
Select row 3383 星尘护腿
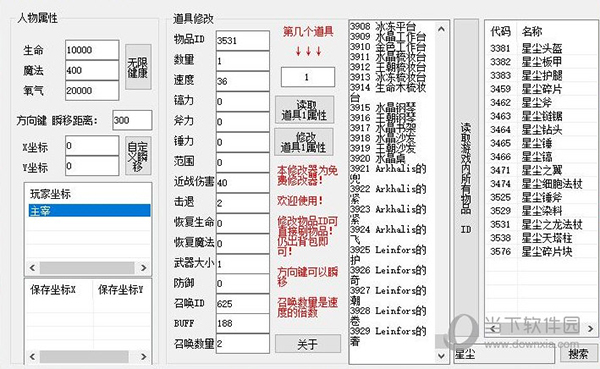541,75
